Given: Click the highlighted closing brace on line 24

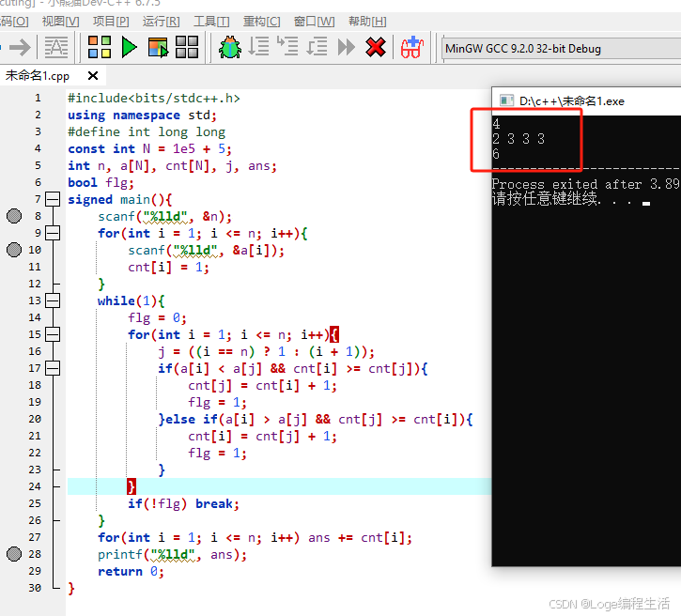Looking at the screenshot, I should 132,486.
